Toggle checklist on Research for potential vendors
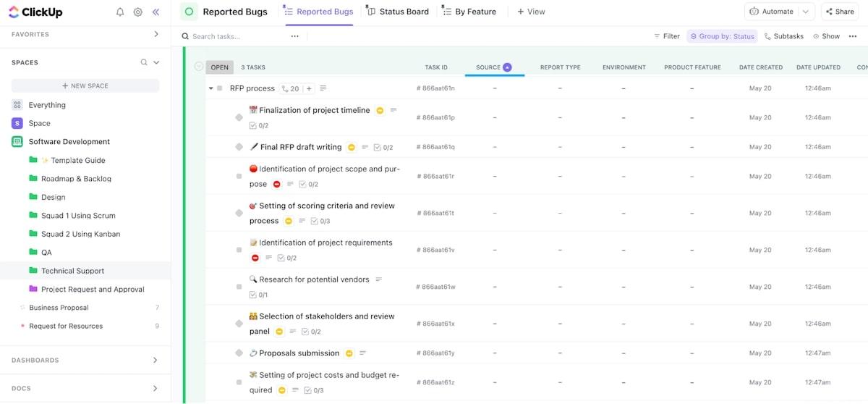The width and height of the screenshot is (868, 404). (x=252, y=295)
